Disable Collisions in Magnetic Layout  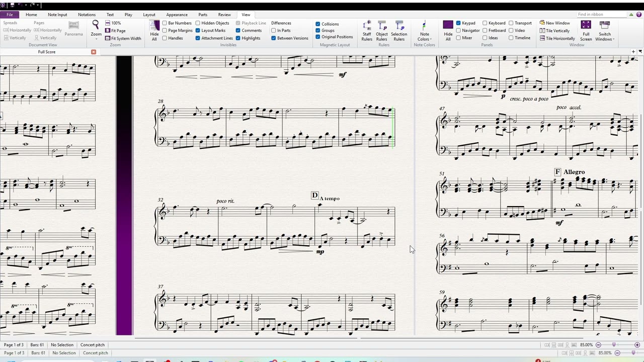tap(317, 24)
